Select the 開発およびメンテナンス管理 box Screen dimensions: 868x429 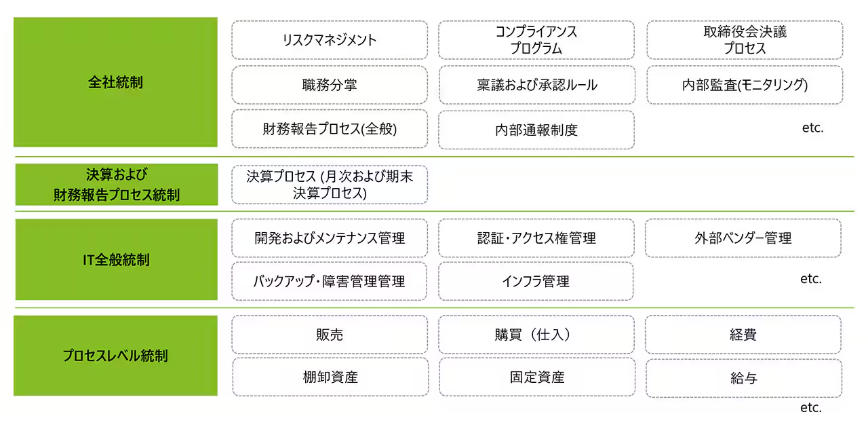click(330, 238)
